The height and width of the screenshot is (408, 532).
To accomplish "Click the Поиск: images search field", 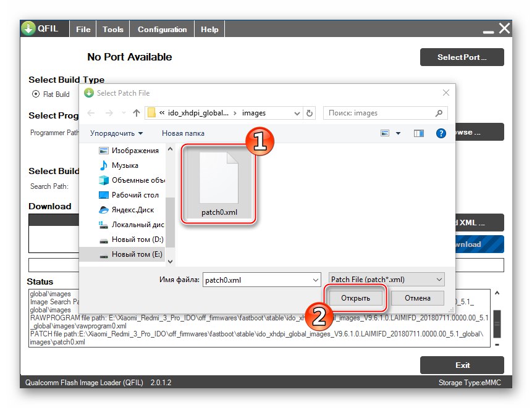I will coord(385,113).
